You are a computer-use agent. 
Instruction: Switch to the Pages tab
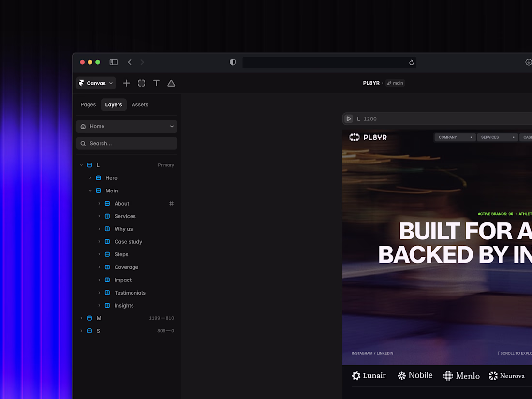[x=88, y=105]
